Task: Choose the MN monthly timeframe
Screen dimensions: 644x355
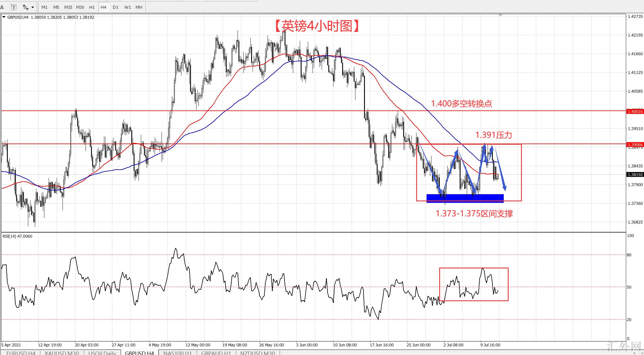Action: click(x=139, y=7)
